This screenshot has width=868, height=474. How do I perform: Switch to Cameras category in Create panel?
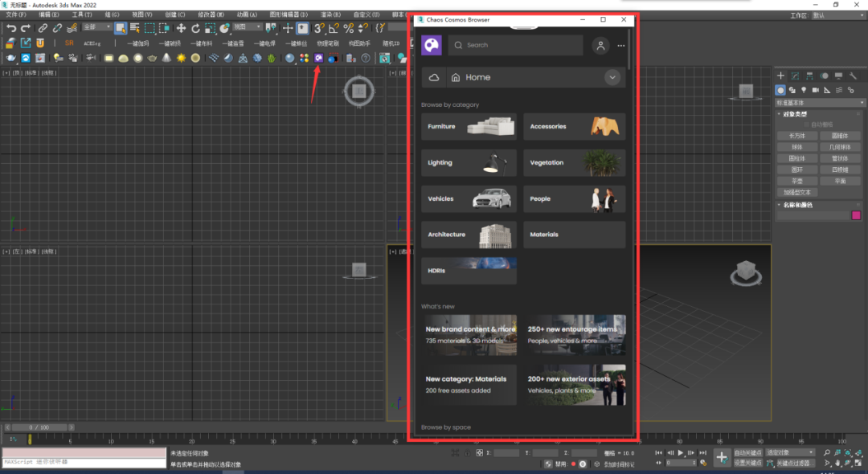815,90
